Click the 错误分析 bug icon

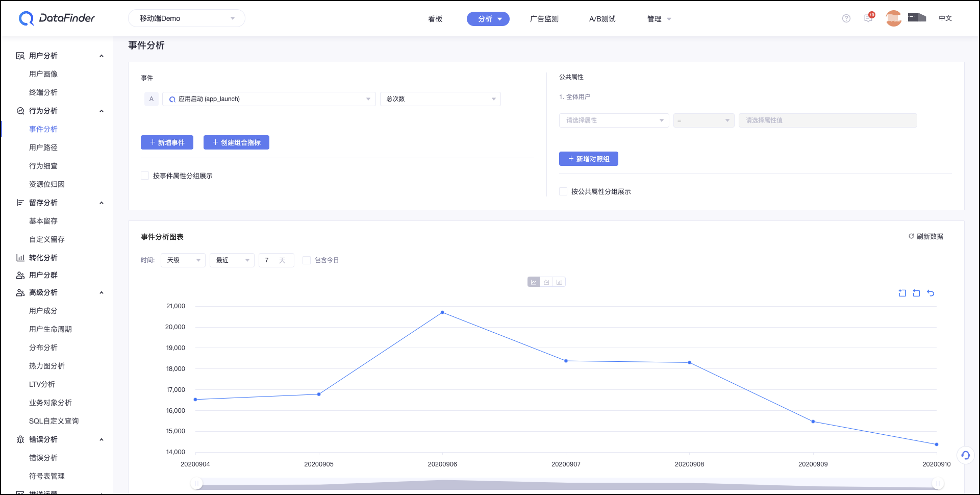(x=20, y=439)
